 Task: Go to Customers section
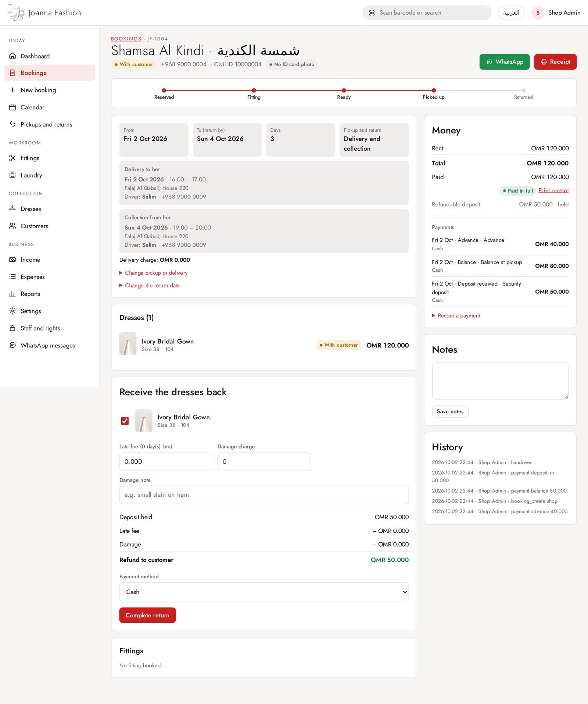tap(50, 226)
